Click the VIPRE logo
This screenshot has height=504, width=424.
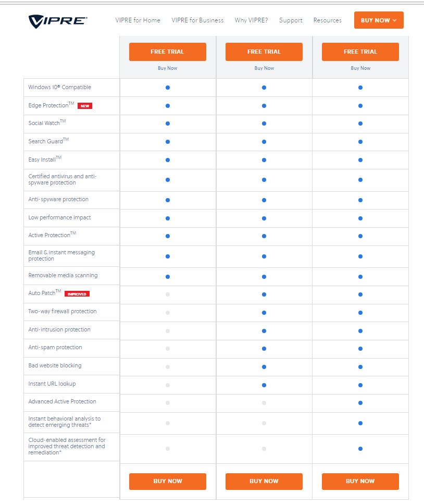click(58, 20)
